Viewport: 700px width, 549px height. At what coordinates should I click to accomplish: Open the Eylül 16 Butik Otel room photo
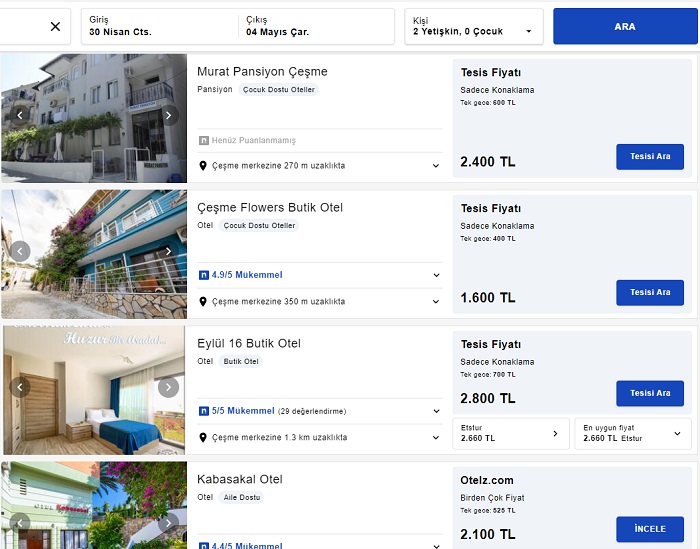point(94,390)
